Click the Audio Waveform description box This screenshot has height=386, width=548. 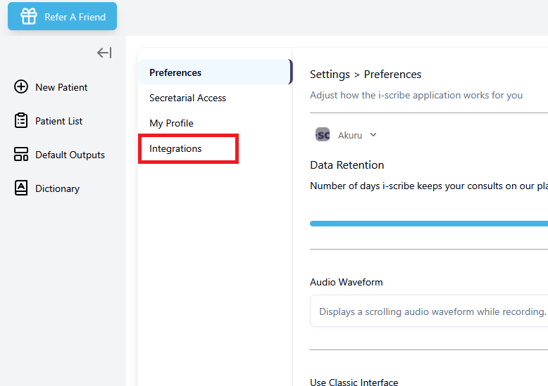tap(429, 311)
